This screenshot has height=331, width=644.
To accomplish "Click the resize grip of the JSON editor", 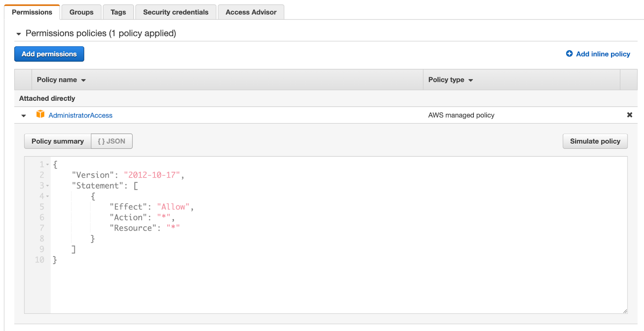I will coord(625,311).
